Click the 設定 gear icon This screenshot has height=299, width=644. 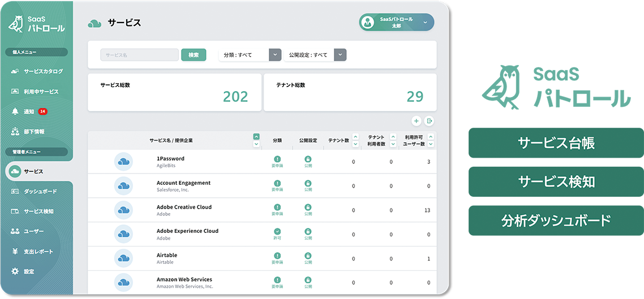pyautogui.click(x=15, y=271)
